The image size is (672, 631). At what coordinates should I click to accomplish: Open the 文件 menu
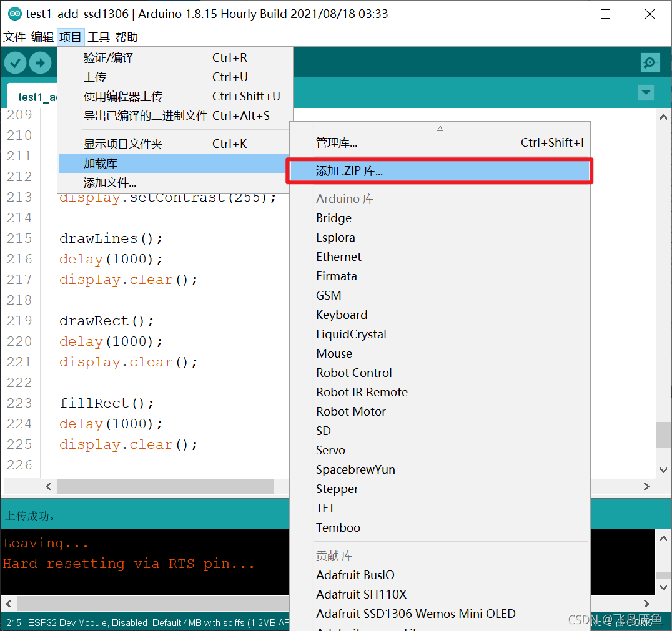(x=14, y=37)
